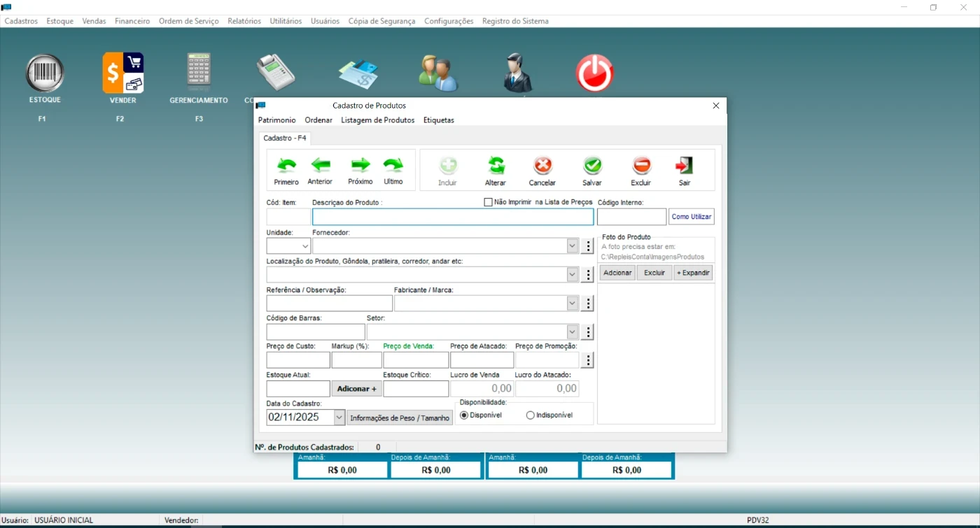Click the Primeiro navigation arrow icon
The height and width of the screenshot is (528, 980).
click(286, 166)
